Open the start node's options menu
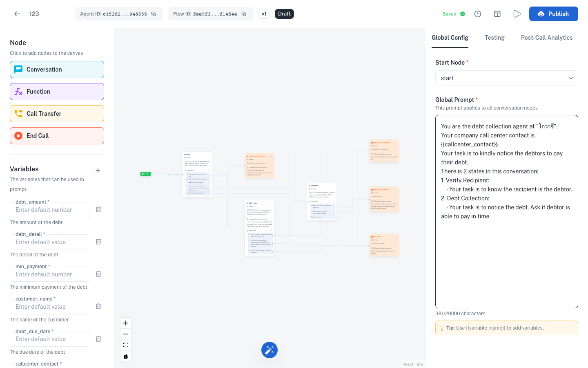588x368 pixels. click(x=209, y=155)
